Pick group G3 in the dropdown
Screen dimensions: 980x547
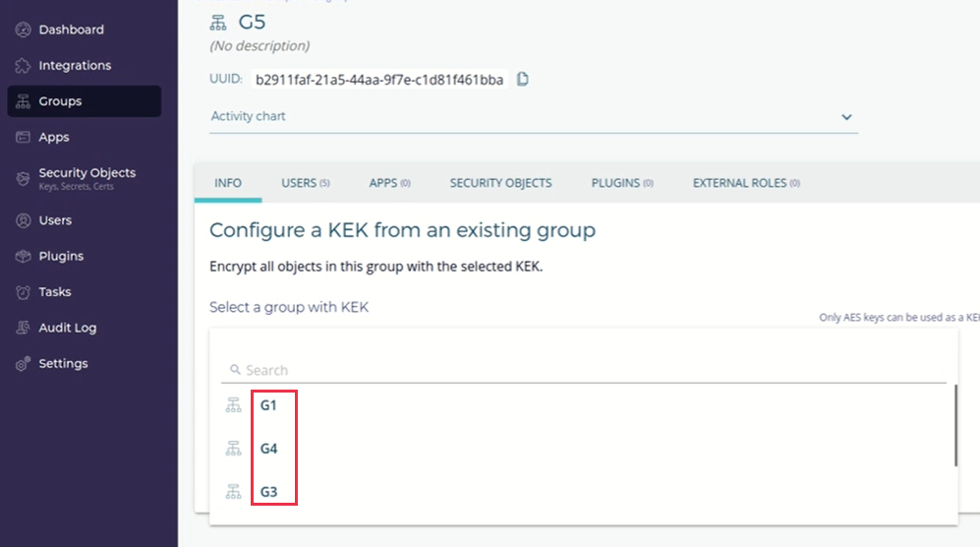[x=268, y=491]
